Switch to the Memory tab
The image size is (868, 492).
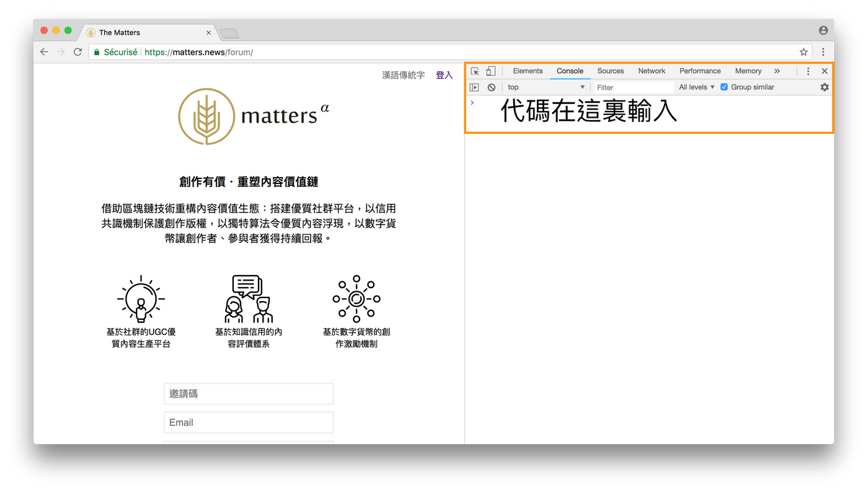pyautogui.click(x=748, y=71)
